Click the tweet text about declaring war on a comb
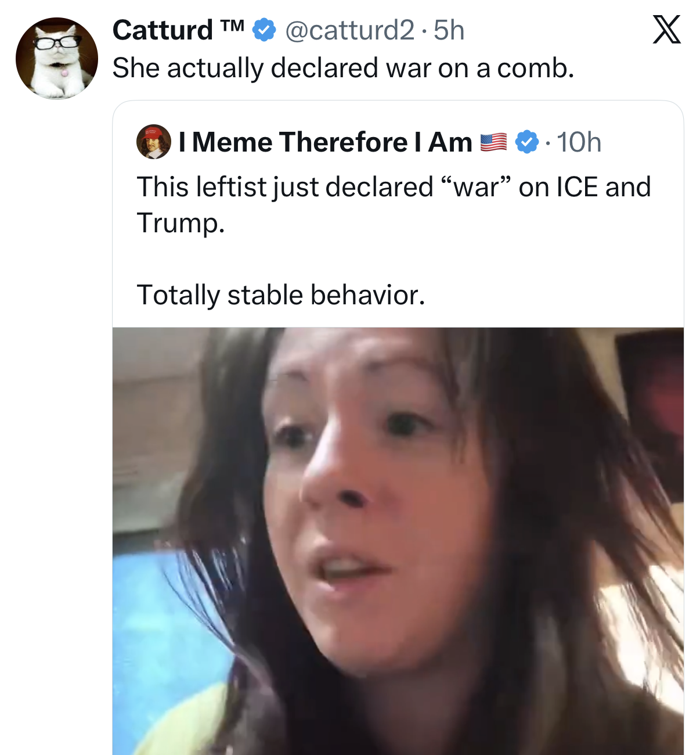 point(344,67)
